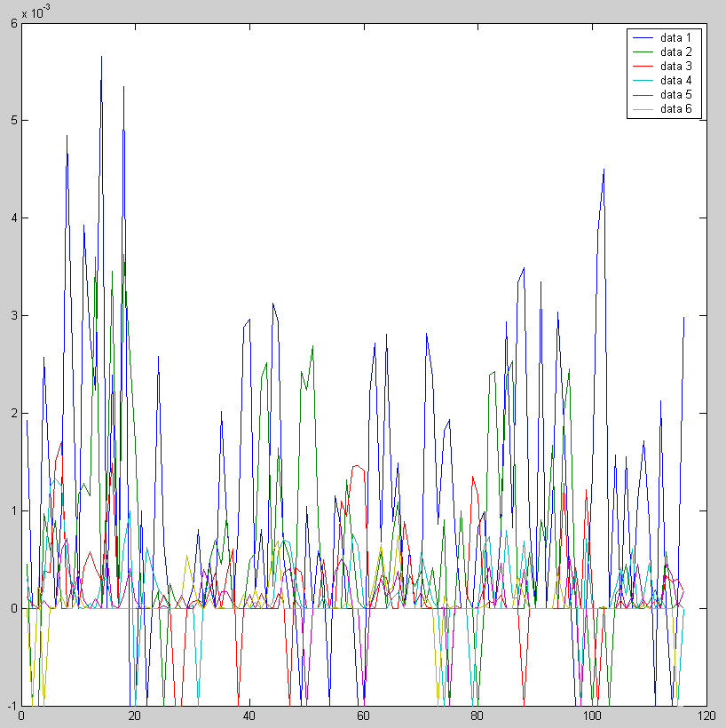Click the 'x 10^-3' exponent label
Image resolution: width=726 pixels, height=728 pixels.
[36, 12]
